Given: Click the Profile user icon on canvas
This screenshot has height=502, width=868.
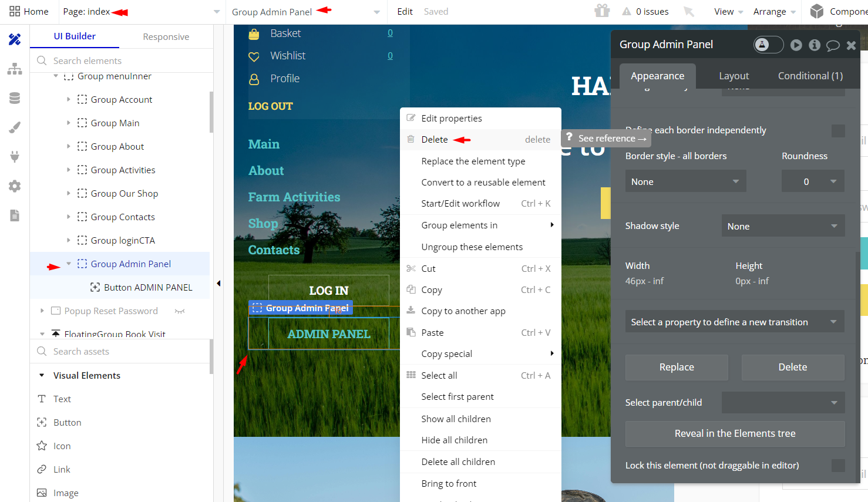Looking at the screenshot, I should coord(254,79).
